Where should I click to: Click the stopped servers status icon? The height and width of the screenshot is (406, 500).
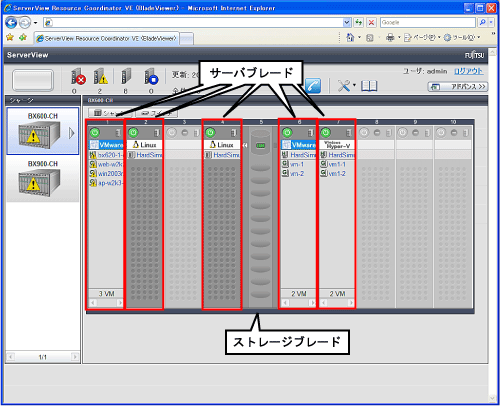(151, 77)
